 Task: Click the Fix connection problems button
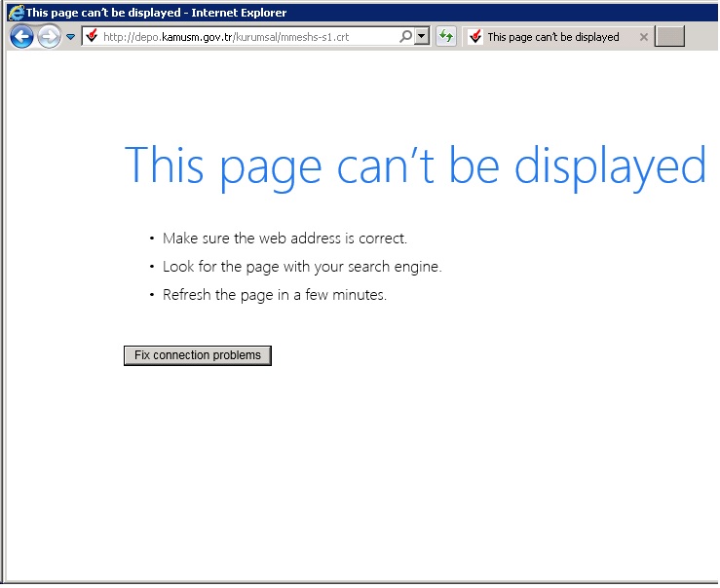[x=198, y=355]
